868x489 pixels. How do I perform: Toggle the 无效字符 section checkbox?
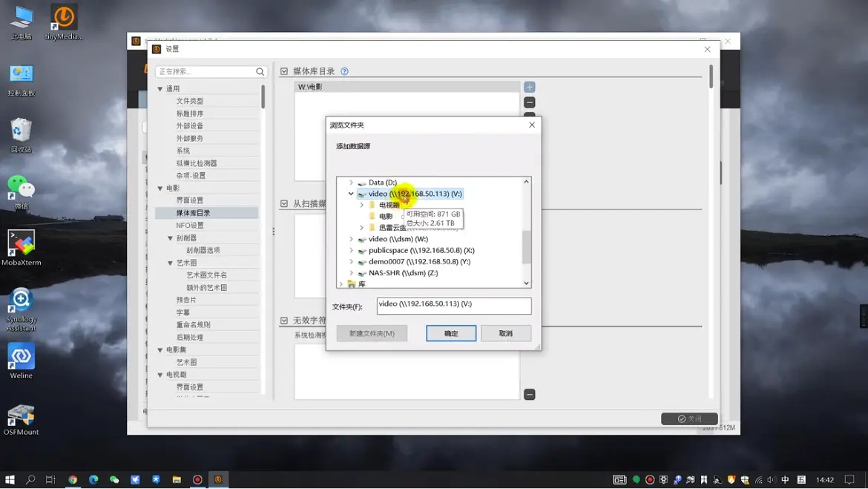point(284,321)
